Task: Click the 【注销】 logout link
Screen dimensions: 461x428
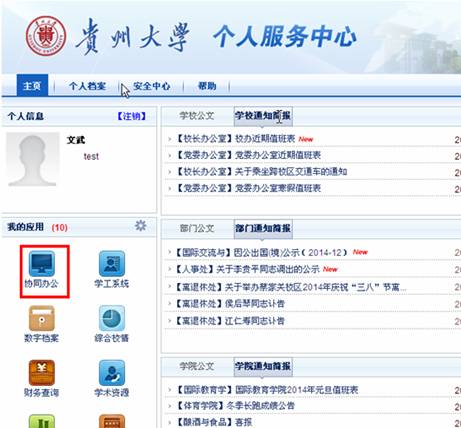Action: tap(131, 116)
